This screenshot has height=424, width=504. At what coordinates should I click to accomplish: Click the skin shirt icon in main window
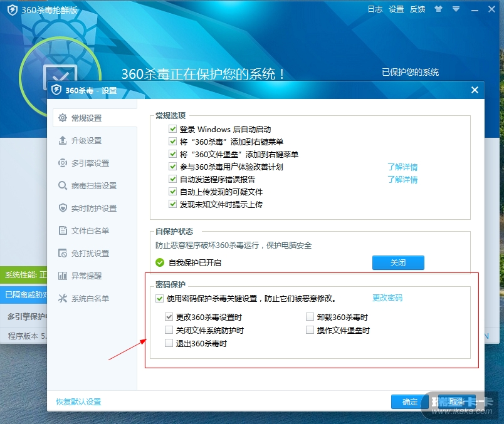pyautogui.click(x=438, y=9)
